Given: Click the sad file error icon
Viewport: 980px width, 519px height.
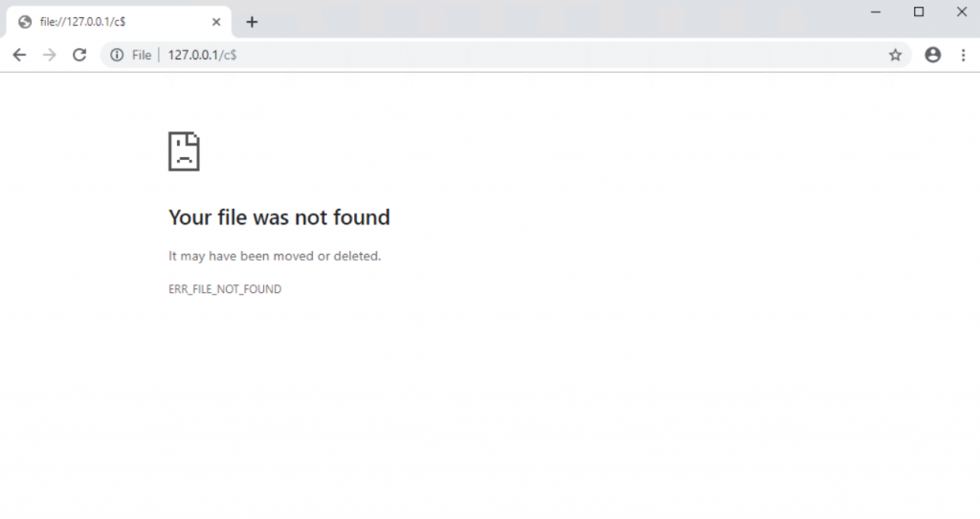Looking at the screenshot, I should click(x=184, y=151).
